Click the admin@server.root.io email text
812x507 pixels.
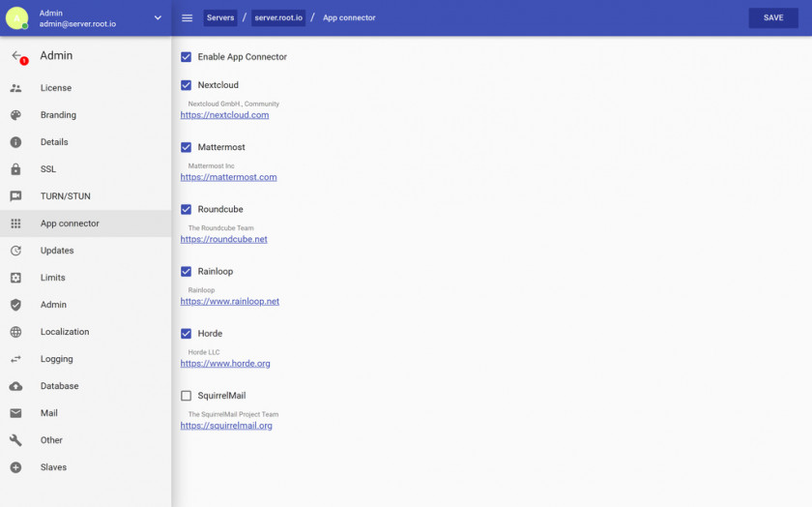click(77, 24)
